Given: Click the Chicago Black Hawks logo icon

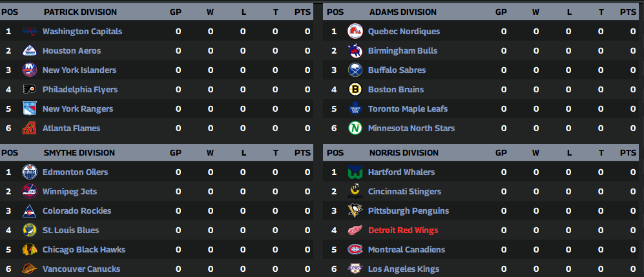Looking at the screenshot, I should pos(30,250).
